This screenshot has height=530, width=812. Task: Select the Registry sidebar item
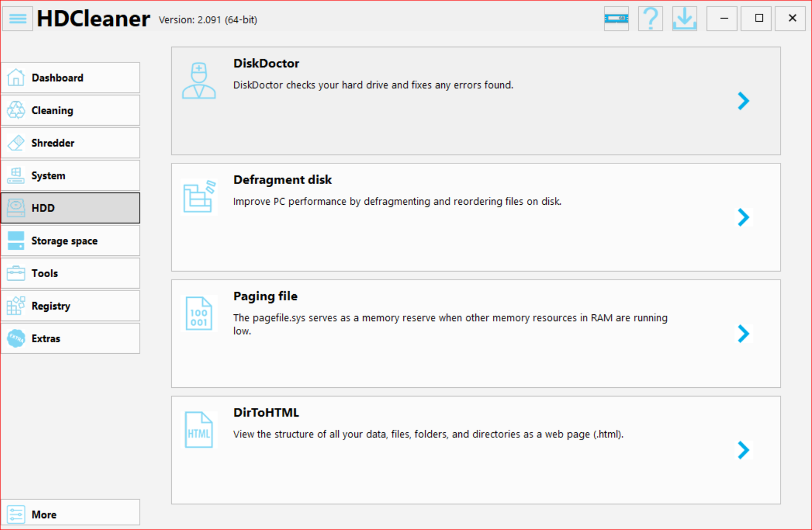tap(70, 306)
